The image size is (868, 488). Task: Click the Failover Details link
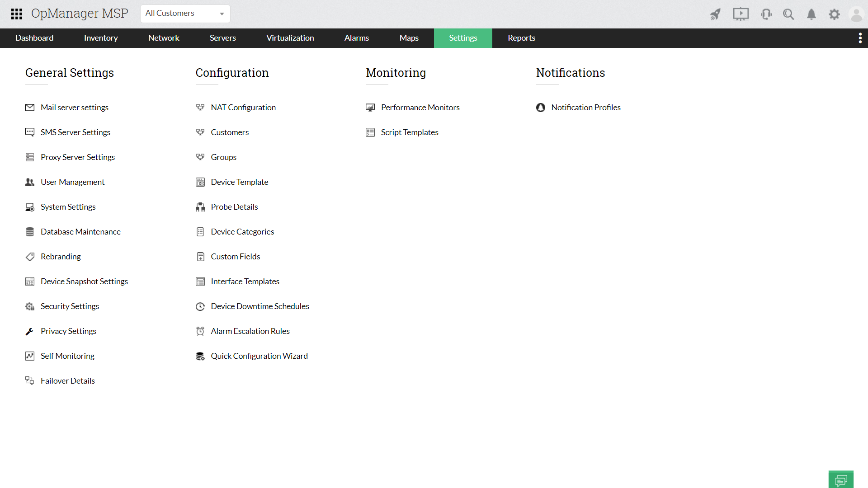[x=68, y=381]
